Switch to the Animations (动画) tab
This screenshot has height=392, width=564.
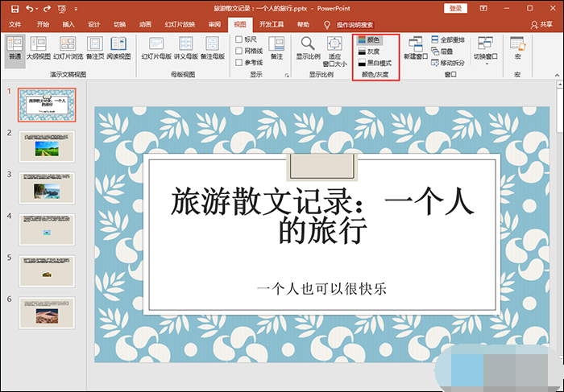click(x=144, y=24)
